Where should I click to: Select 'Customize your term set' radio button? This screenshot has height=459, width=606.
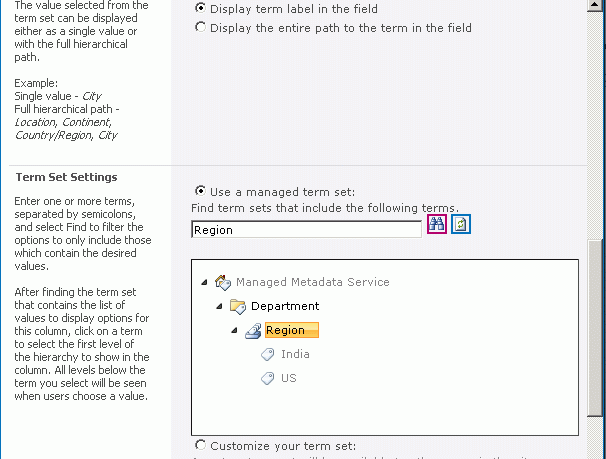click(x=201, y=445)
